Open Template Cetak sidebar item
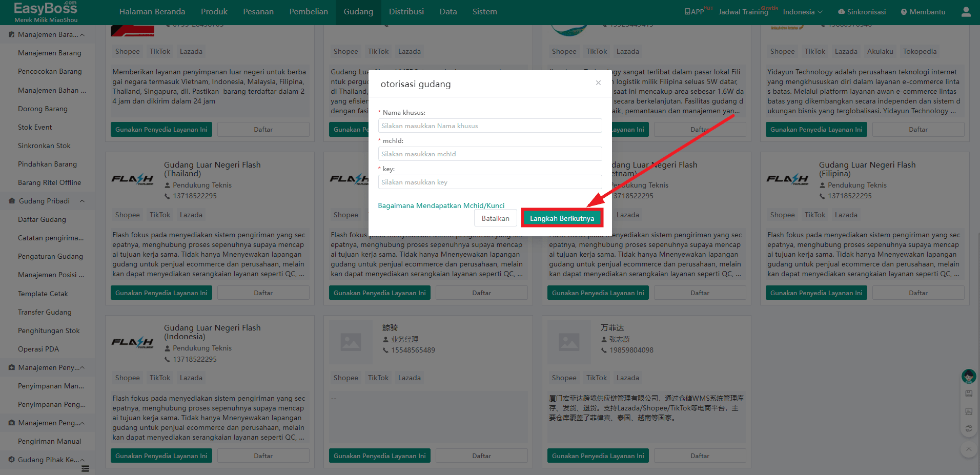 pos(43,294)
